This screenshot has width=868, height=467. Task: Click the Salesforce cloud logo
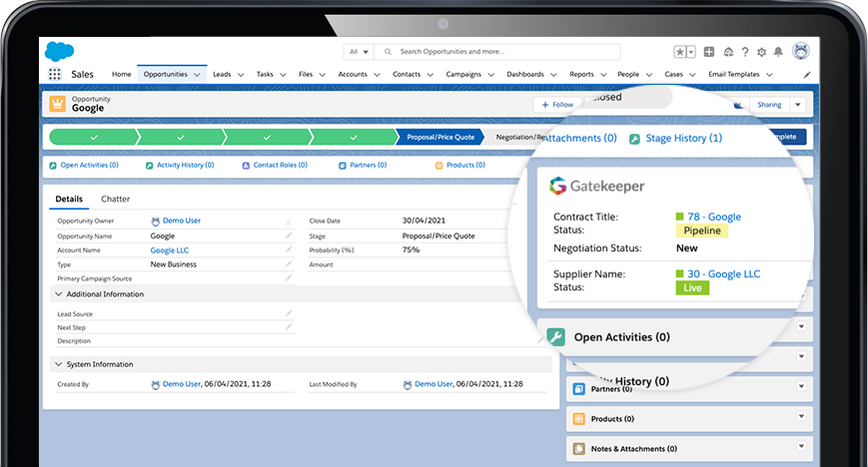(x=59, y=51)
